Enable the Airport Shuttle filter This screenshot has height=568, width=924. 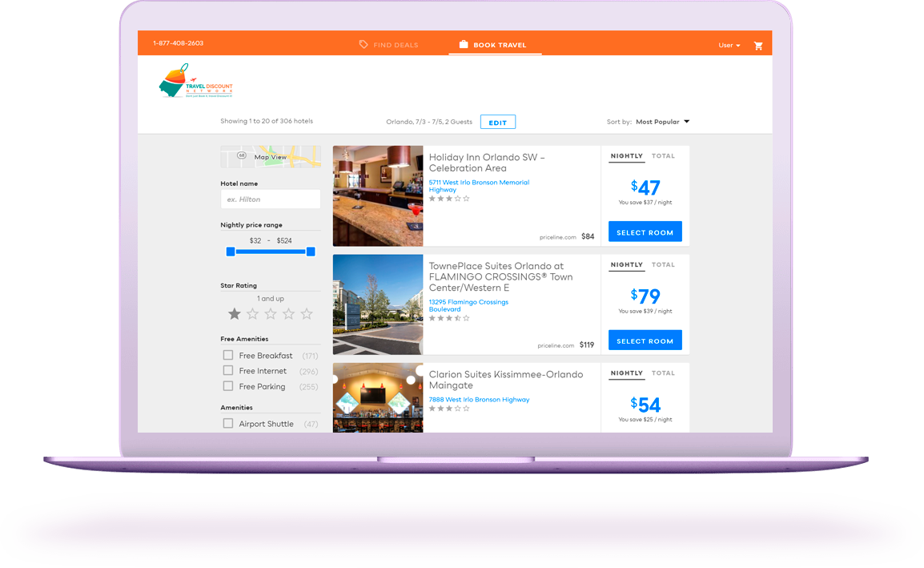(228, 423)
